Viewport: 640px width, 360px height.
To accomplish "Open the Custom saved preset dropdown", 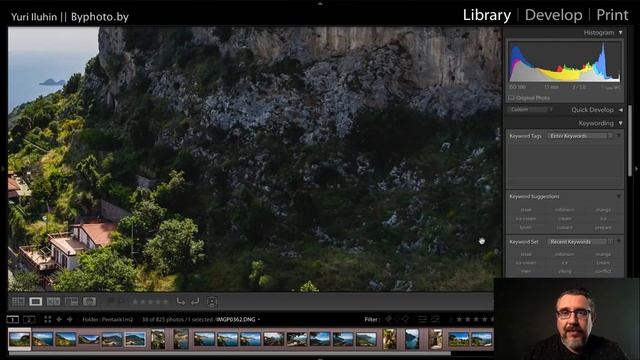I will pos(530,109).
